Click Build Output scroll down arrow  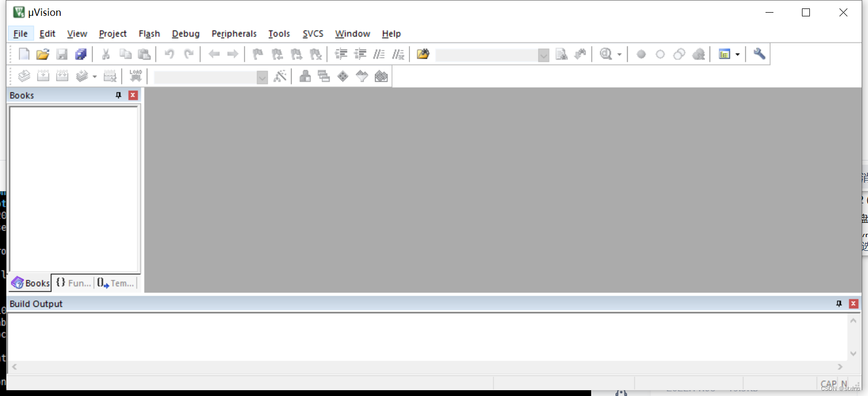click(x=853, y=354)
